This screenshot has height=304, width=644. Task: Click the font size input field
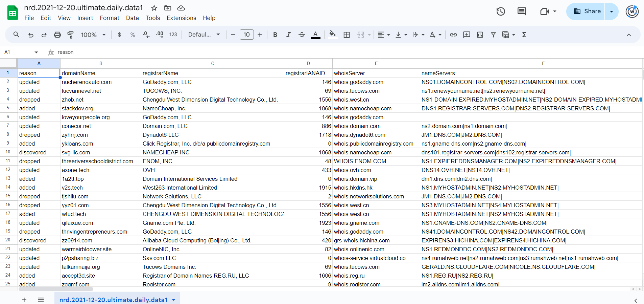[246, 35]
